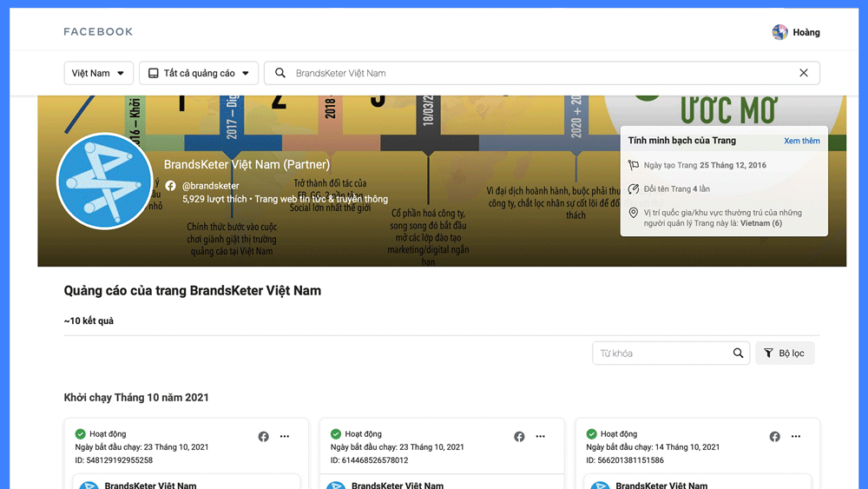
Task: Click the keyword search magnifier icon
Action: point(738,354)
